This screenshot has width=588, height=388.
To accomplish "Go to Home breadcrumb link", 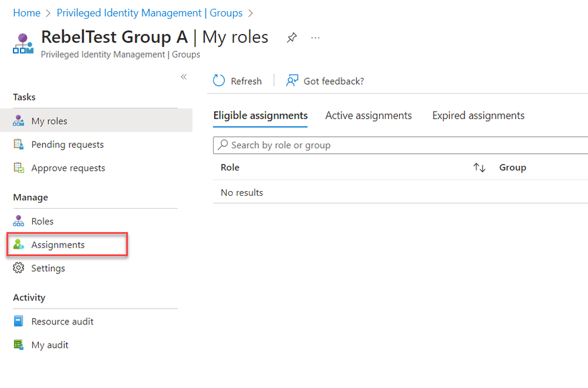I will coord(26,13).
